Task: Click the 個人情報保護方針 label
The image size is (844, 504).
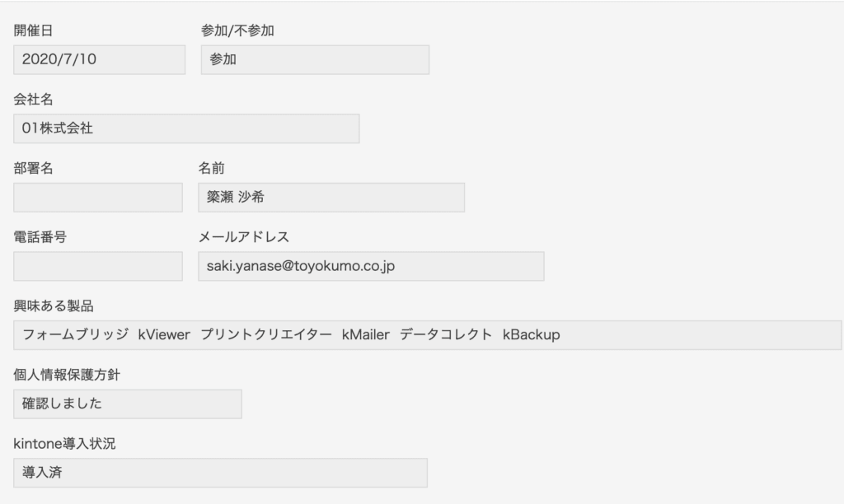Action: (x=67, y=375)
